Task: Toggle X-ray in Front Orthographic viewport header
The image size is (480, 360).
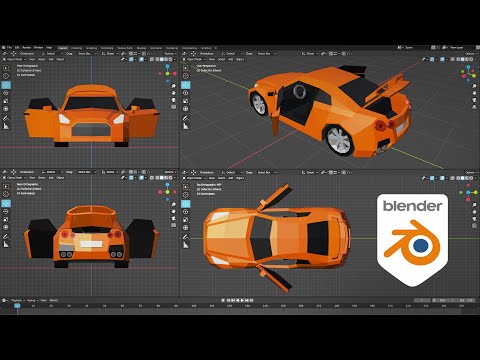Action: (x=152, y=59)
